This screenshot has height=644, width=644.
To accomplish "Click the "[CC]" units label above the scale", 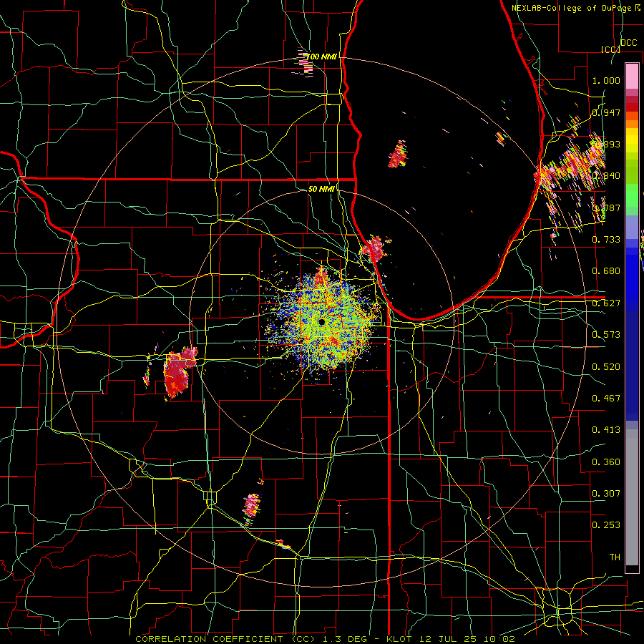I will pyautogui.click(x=610, y=49).
